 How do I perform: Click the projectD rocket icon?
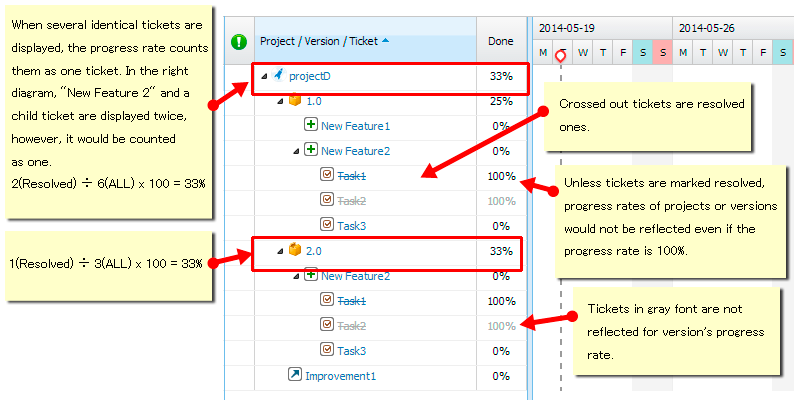pos(278,75)
